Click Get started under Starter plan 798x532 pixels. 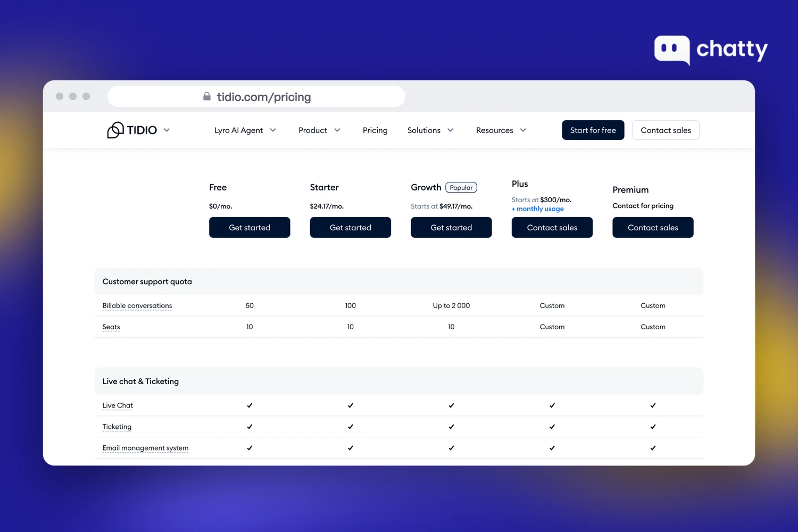[x=351, y=228]
